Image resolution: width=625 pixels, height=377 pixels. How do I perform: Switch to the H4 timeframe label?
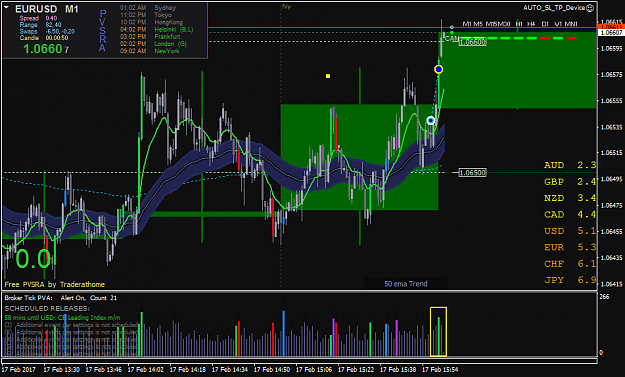pyautogui.click(x=531, y=24)
